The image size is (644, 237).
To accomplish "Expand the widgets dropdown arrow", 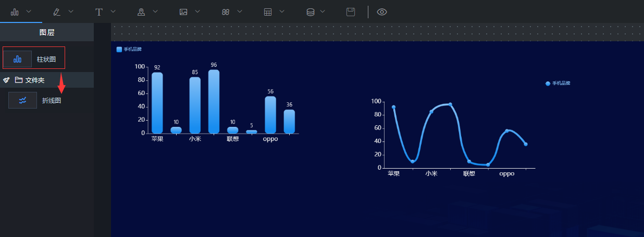I will (240, 11).
